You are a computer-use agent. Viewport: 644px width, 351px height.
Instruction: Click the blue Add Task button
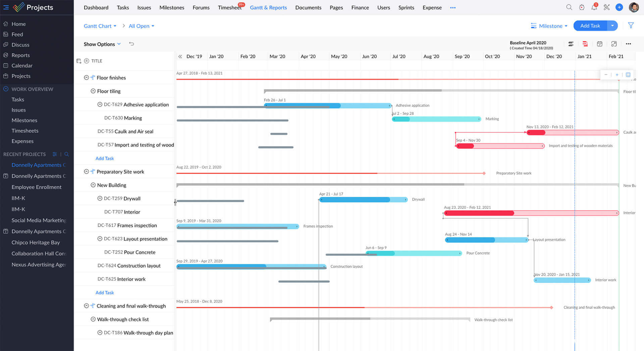[x=590, y=26]
